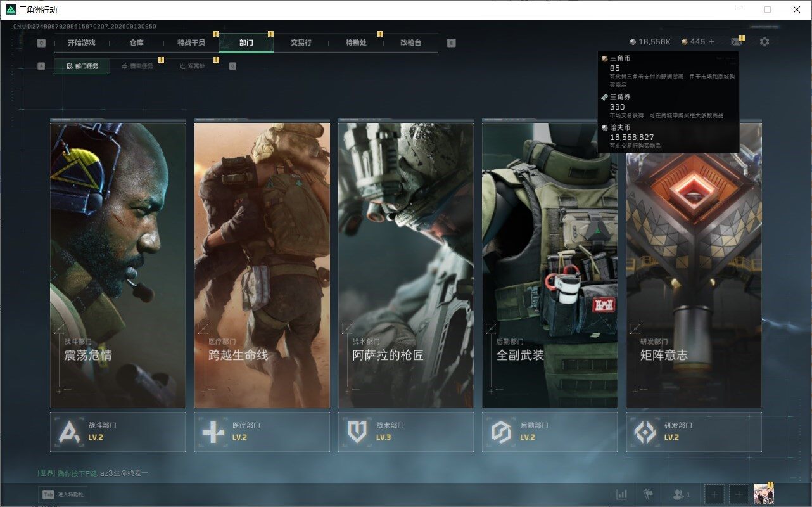Open the 阿萨拉的枪匠 mission card

(x=406, y=265)
